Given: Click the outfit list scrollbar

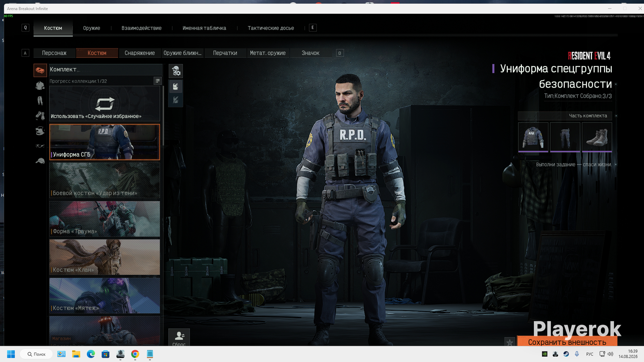Looking at the screenshot, I should point(163,115).
